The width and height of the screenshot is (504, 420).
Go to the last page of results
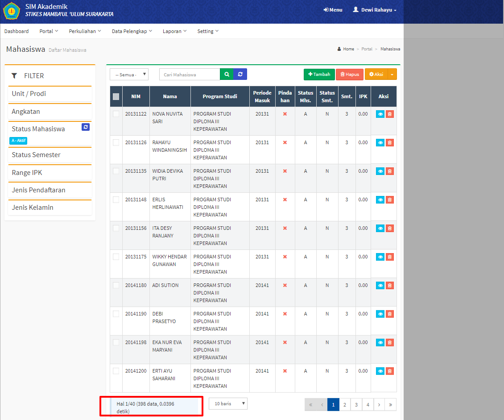(x=390, y=405)
